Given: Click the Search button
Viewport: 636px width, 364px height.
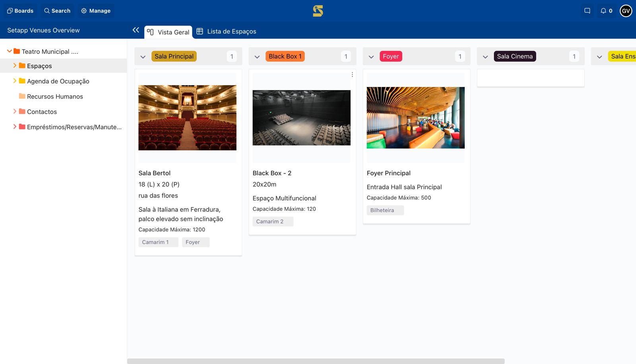Looking at the screenshot, I should coord(57,11).
